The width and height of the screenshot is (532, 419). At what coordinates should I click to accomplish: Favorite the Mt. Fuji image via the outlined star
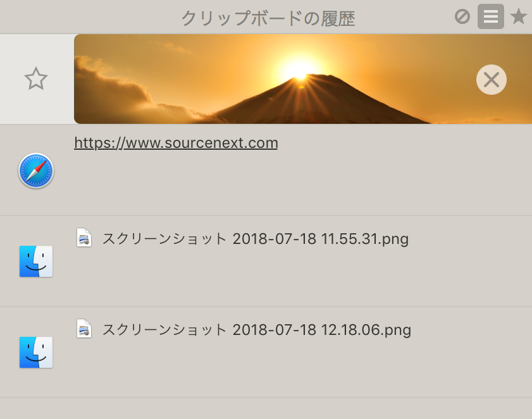36,78
